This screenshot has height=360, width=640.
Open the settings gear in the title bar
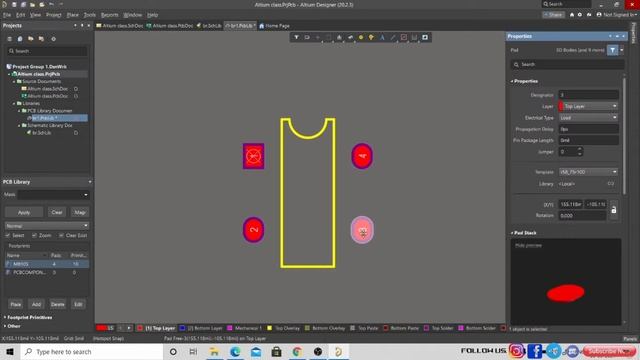[580, 15]
